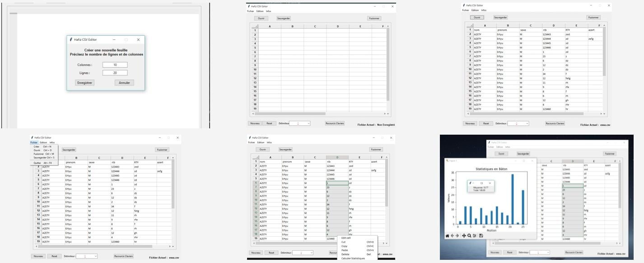Image resolution: width=644 pixels, height=263 pixels.
Task: Click the configure subplots icon in Figure 1
Action: [x=475, y=235]
